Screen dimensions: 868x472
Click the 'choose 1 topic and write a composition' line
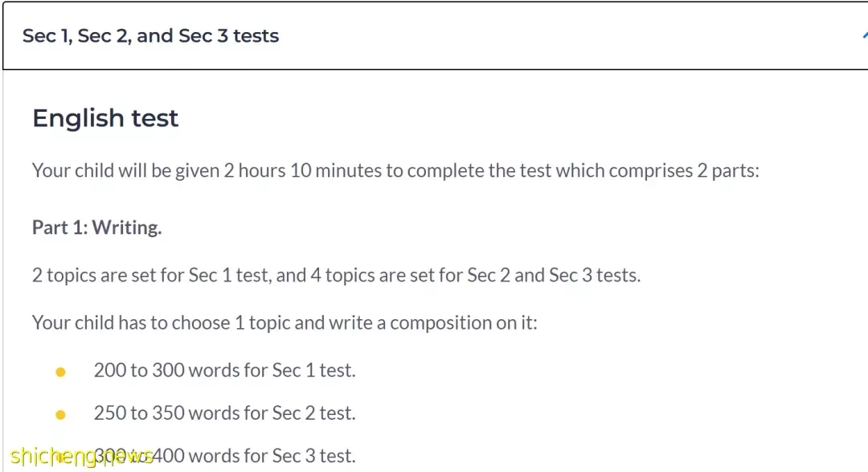pyautogui.click(x=285, y=322)
